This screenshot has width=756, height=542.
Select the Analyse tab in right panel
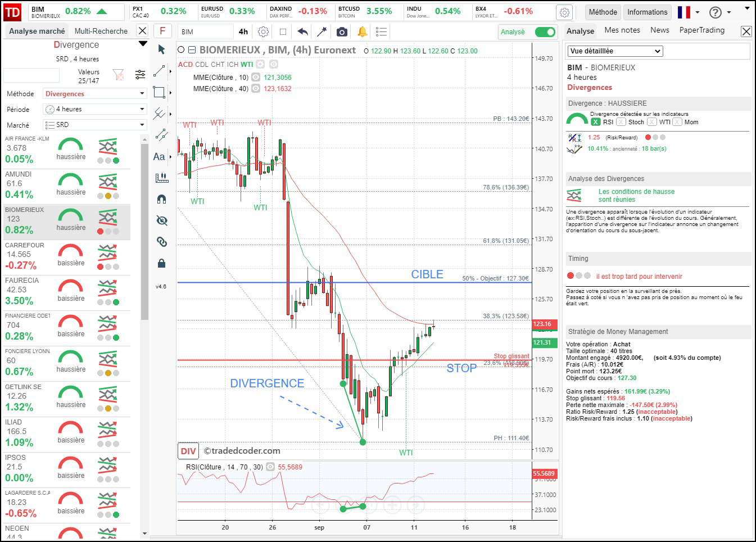click(x=580, y=31)
